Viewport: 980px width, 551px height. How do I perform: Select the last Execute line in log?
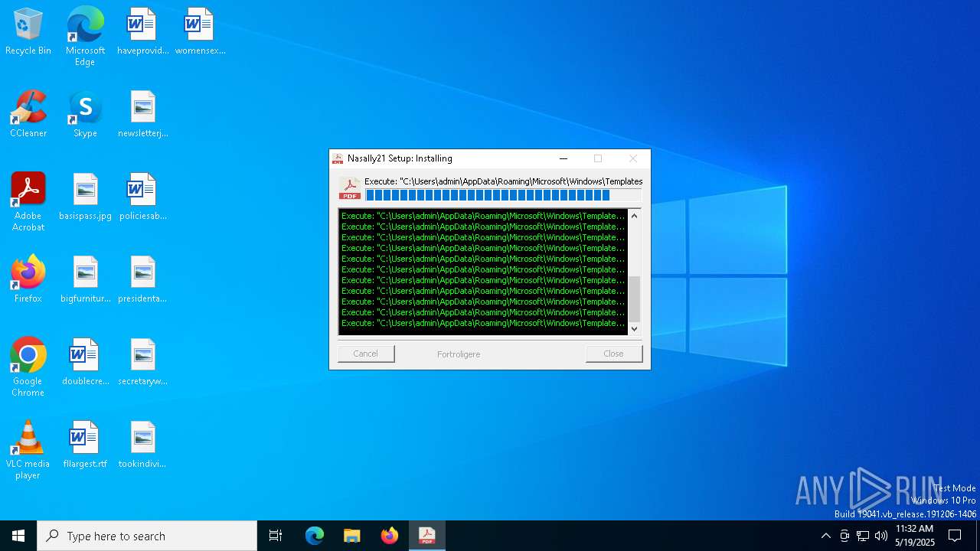click(x=483, y=323)
